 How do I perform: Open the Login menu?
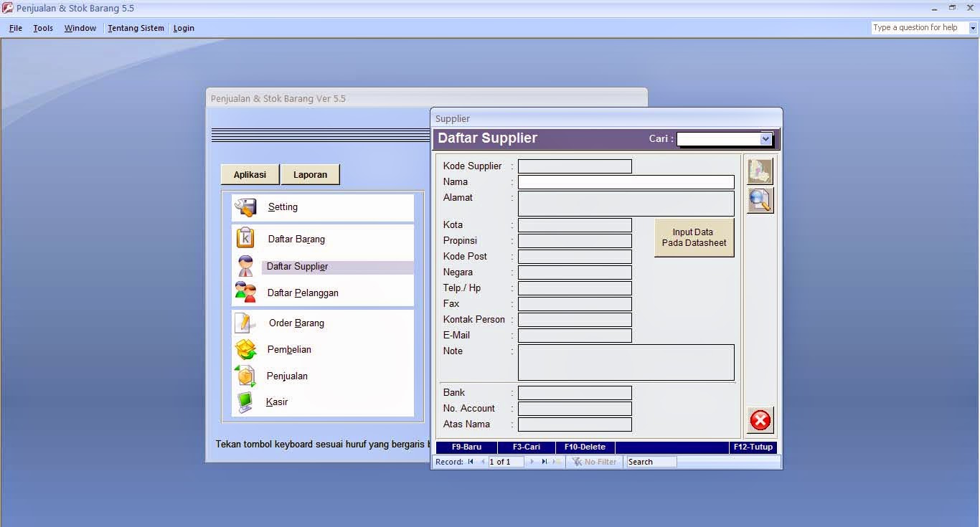[x=184, y=28]
